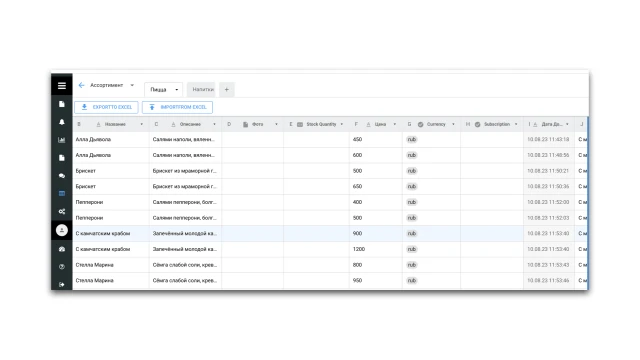Click the price cell 1200
The image size is (640, 360).
click(376, 249)
